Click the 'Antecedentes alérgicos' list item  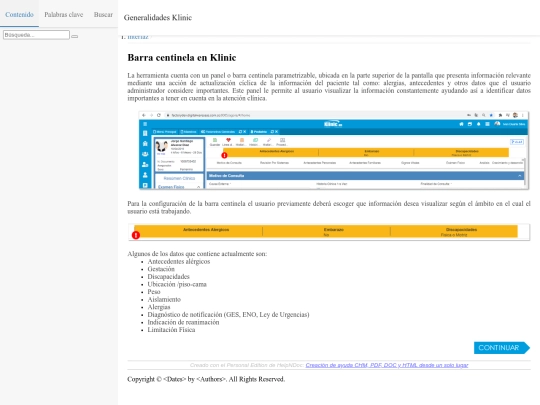pos(179,261)
